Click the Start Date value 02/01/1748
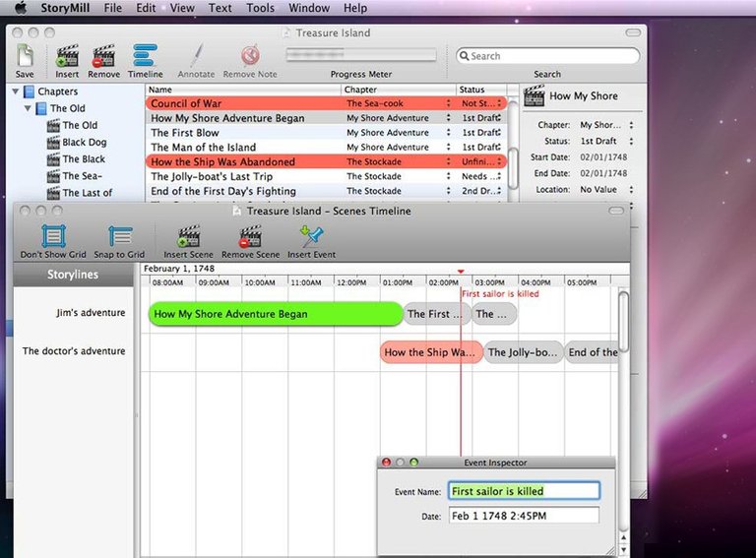 [x=603, y=157]
